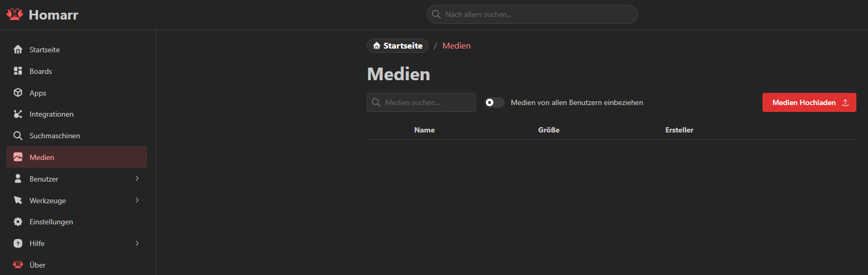868x275 pixels.
Task: Click the Startseite house icon in sidebar
Action: [18, 50]
